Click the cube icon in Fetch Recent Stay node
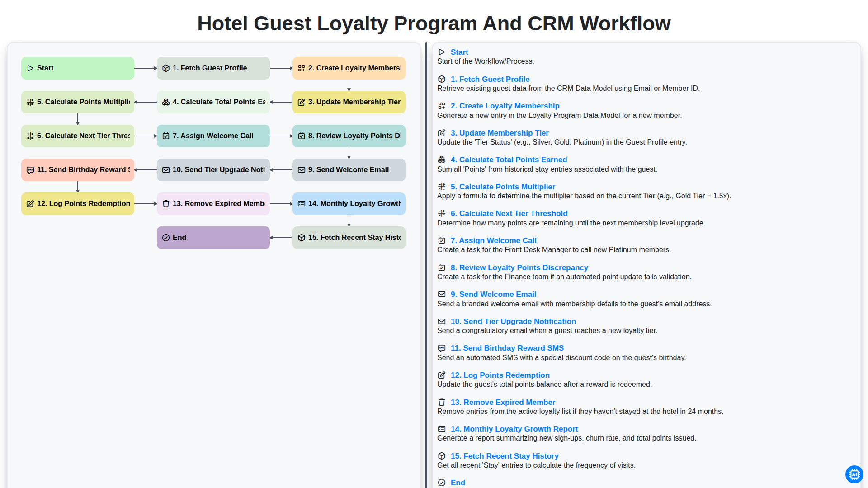This screenshot has height=488, width=868. tap(302, 238)
